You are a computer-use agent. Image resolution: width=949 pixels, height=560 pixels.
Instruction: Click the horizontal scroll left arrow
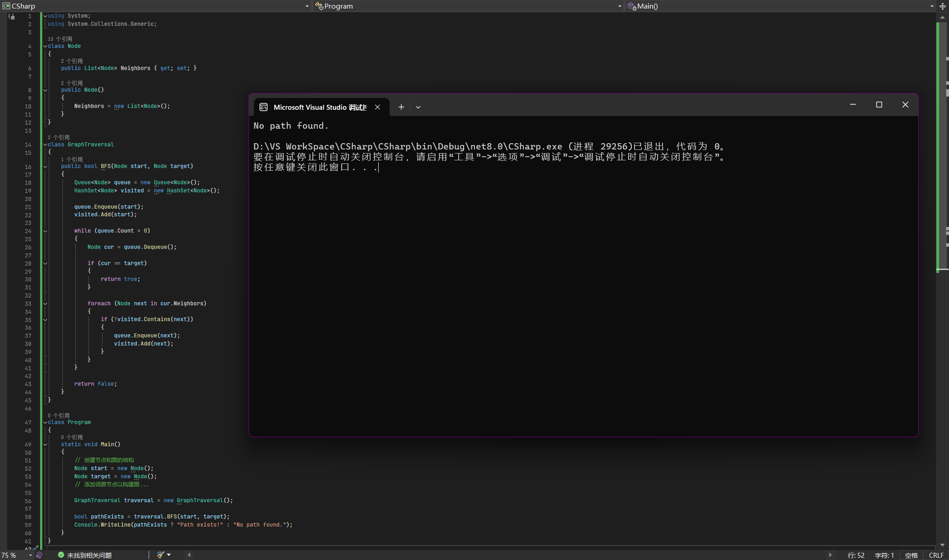pyautogui.click(x=189, y=555)
